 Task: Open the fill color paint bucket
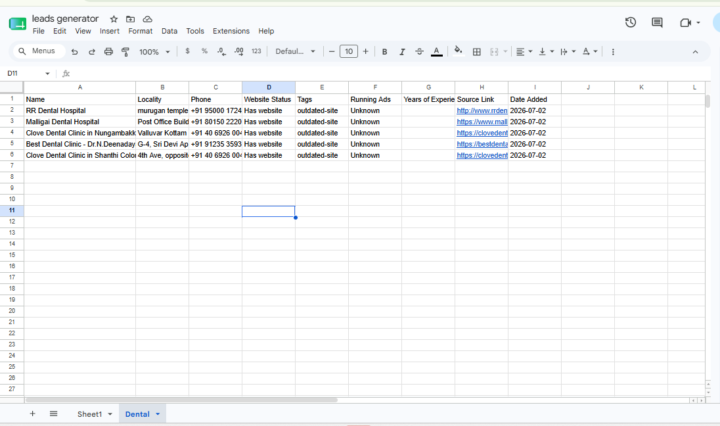458,51
